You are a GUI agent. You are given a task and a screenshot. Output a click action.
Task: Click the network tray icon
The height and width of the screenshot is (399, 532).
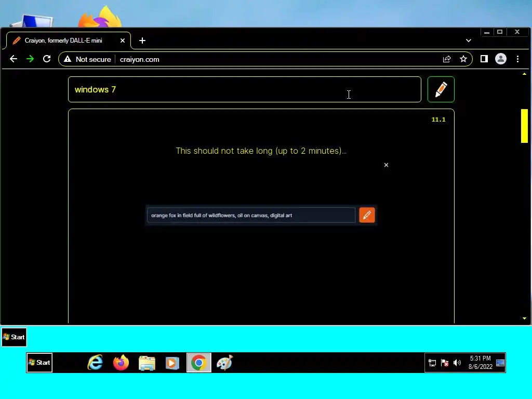(432, 363)
